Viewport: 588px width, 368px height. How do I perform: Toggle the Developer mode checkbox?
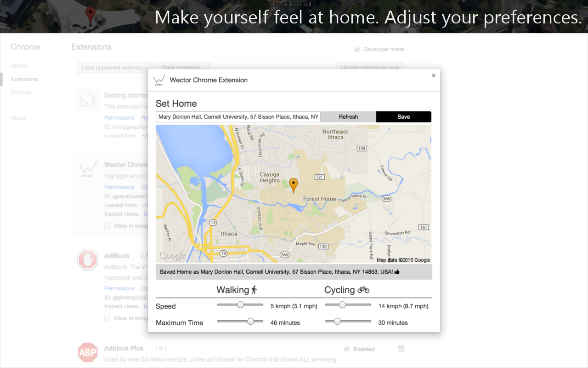356,49
